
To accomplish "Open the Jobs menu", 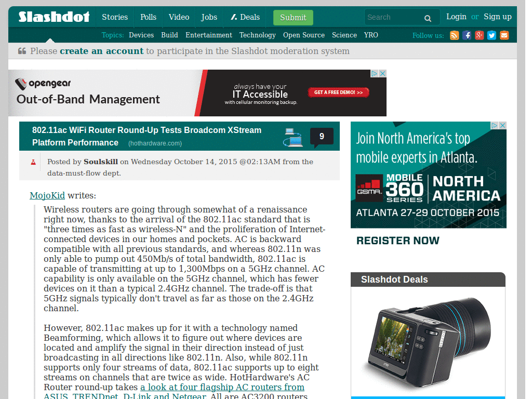I will pyautogui.click(x=209, y=17).
